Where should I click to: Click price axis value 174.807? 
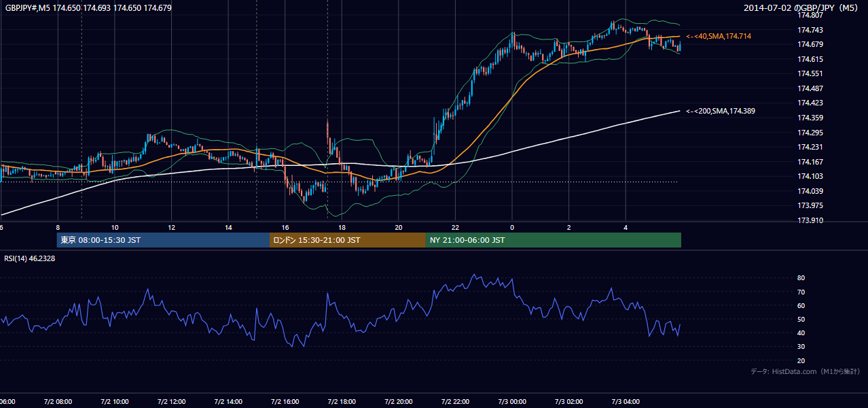pos(810,15)
